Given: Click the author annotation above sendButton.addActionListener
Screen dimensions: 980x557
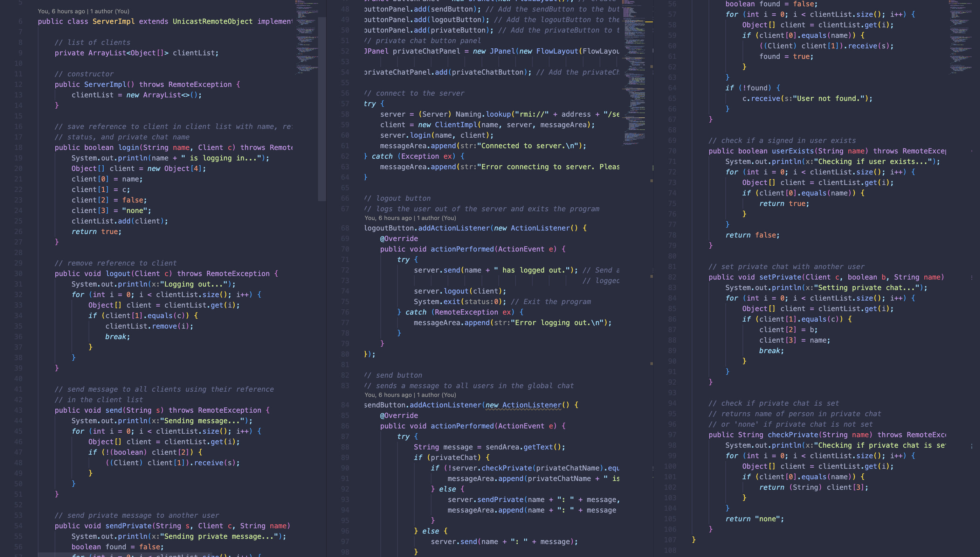Looking at the screenshot, I should click(x=410, y=395).
